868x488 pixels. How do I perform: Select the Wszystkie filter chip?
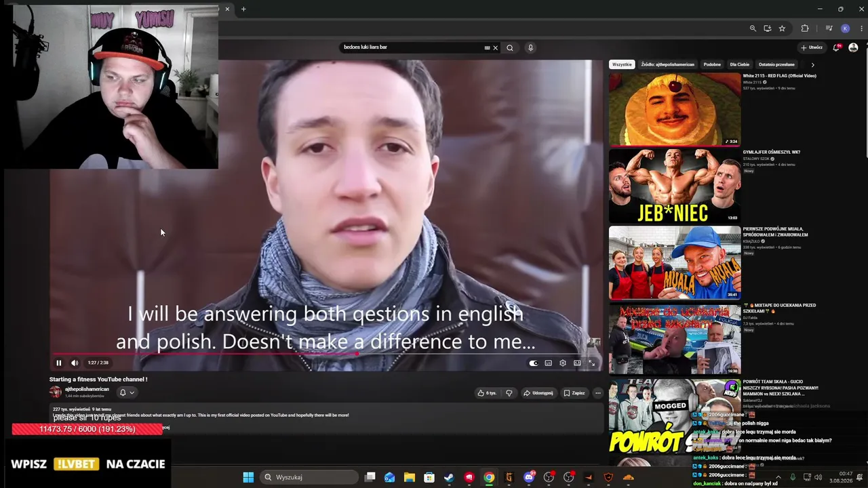[x=622, y=64]
